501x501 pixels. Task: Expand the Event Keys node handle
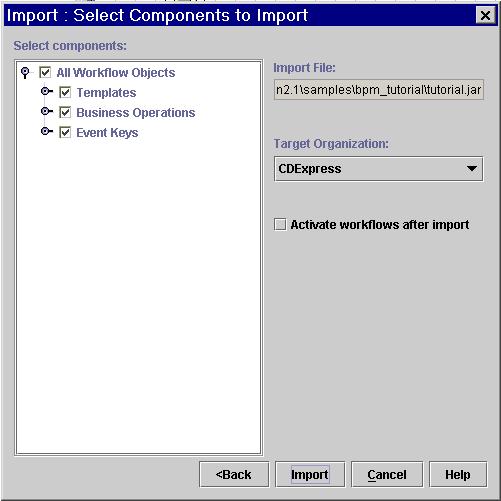tap(46, 131)
